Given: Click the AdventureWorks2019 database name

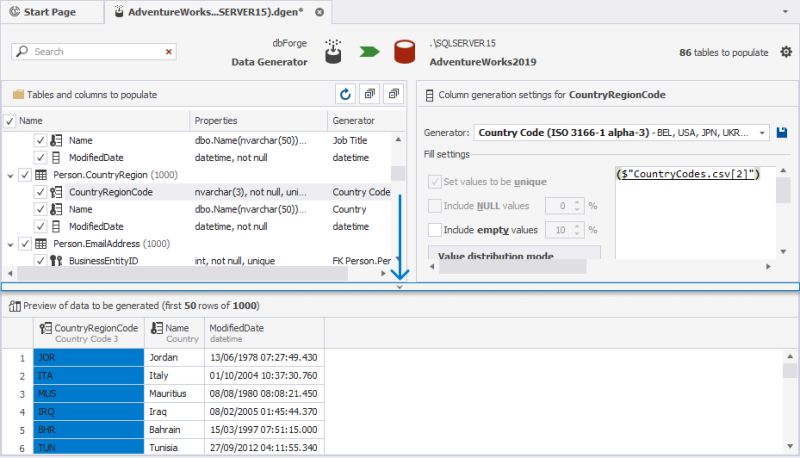Looking at the screenshot, I should [483, 62].
